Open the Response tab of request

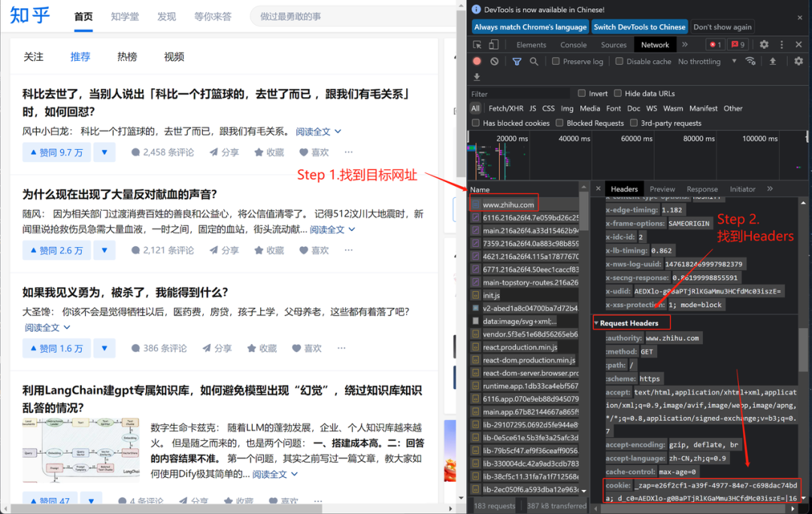(x=702, y=189)
